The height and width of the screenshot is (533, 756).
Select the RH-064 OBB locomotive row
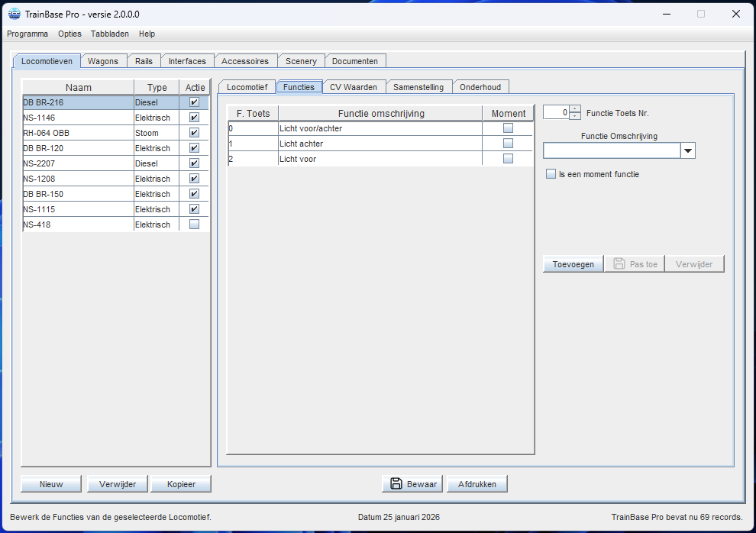78,133
